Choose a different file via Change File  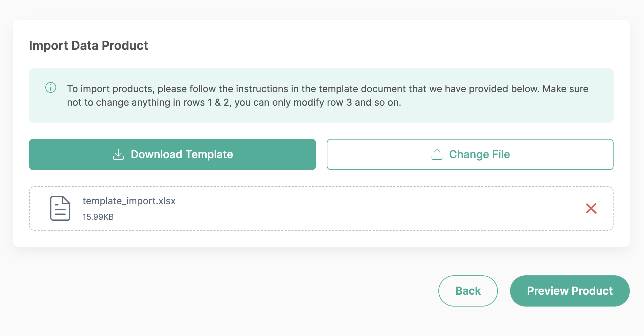tap(470, 154)
